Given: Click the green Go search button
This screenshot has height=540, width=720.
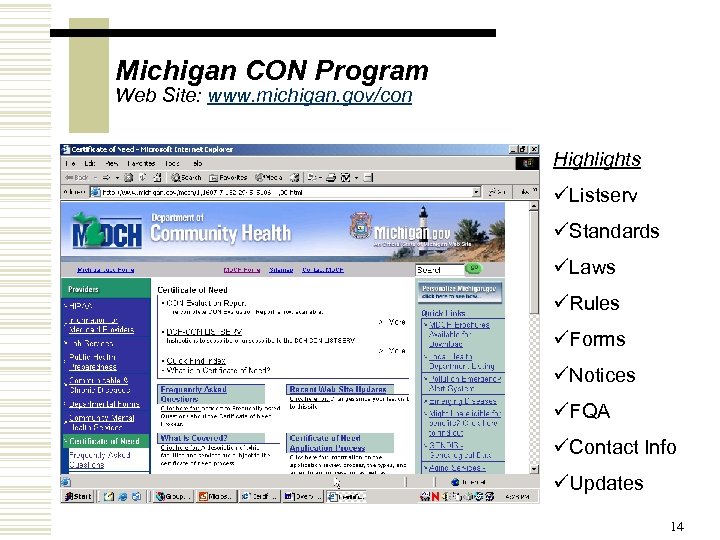Looking at the screenshot, I should (x=473, y=268).
